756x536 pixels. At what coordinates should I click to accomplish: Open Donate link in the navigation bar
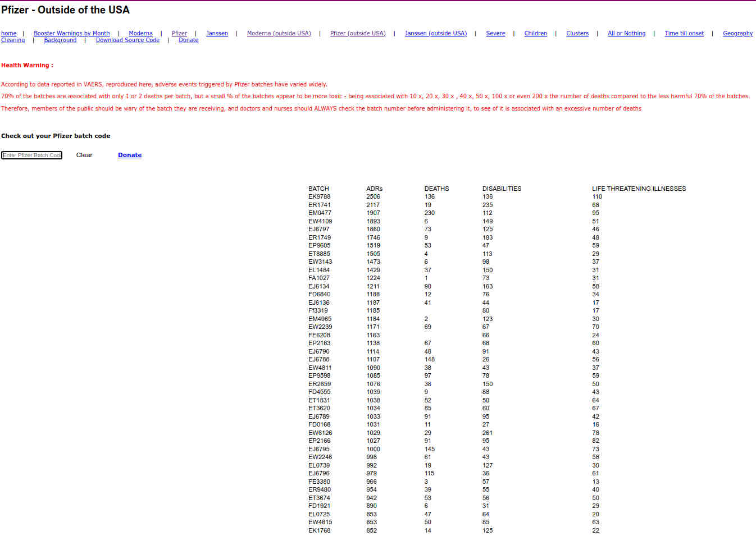coord(189,40)
